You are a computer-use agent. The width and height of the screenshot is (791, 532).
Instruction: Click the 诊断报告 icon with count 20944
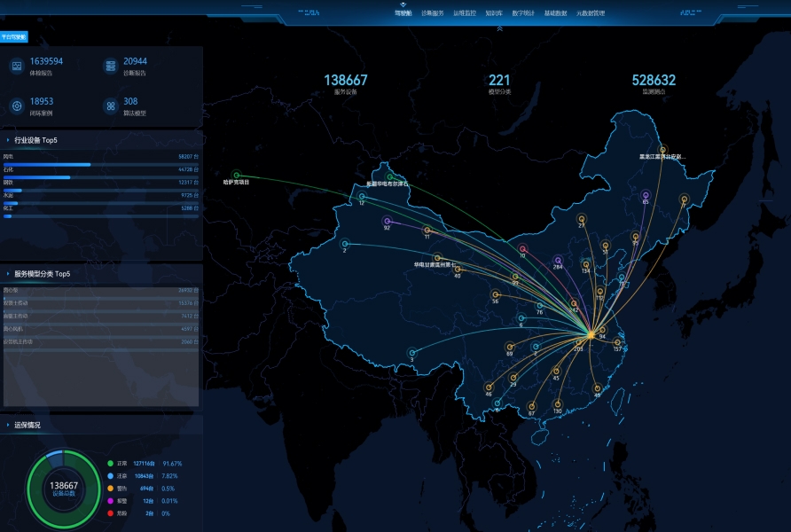pos(110,66)
